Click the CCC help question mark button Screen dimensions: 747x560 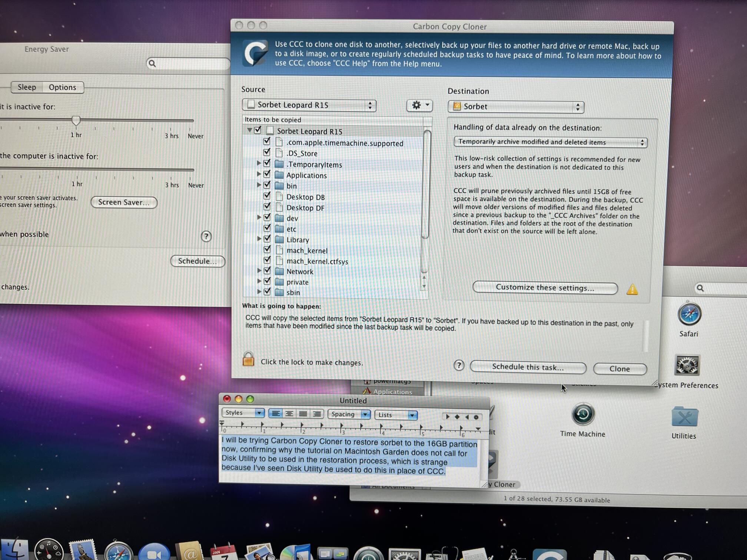459,366
